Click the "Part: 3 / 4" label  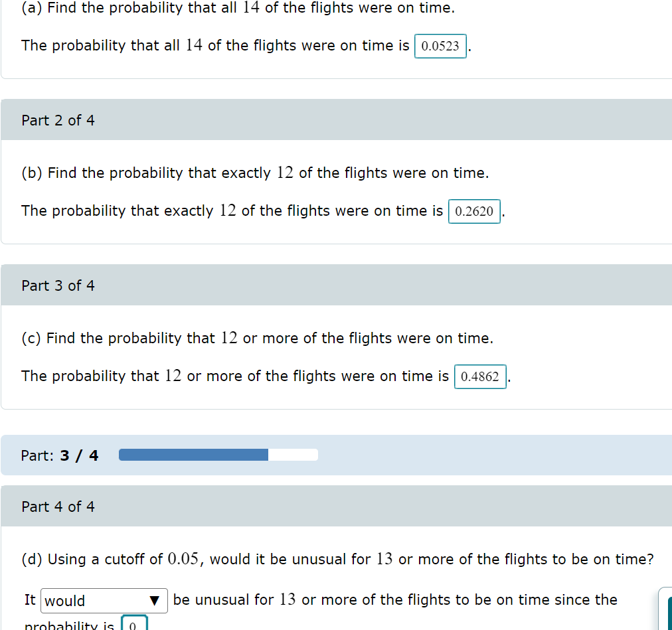[58, 455]
